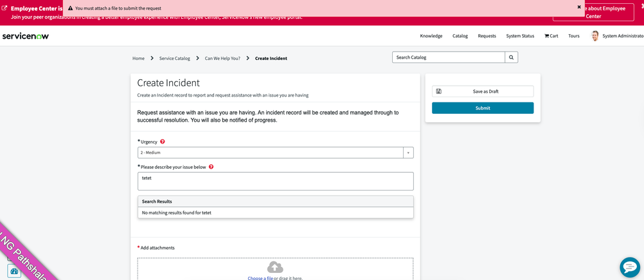Click the search magnifier icon button

point(511,57)
